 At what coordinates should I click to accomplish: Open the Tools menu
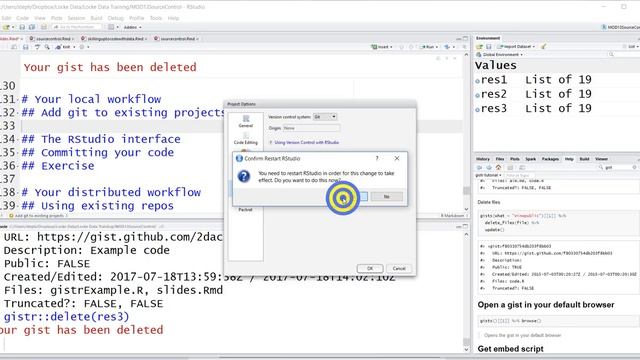156,18
